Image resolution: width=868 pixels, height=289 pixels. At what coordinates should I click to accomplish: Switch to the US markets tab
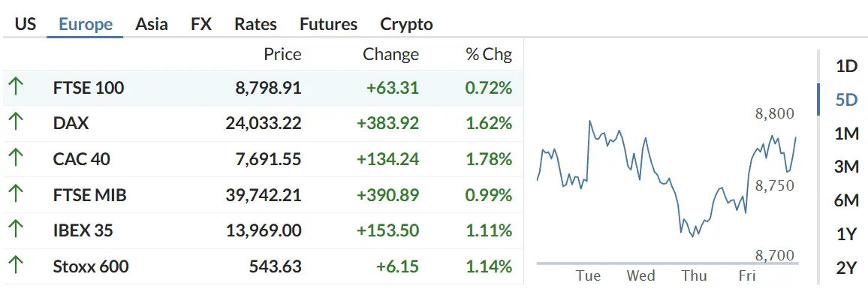(x=26, y=24)
